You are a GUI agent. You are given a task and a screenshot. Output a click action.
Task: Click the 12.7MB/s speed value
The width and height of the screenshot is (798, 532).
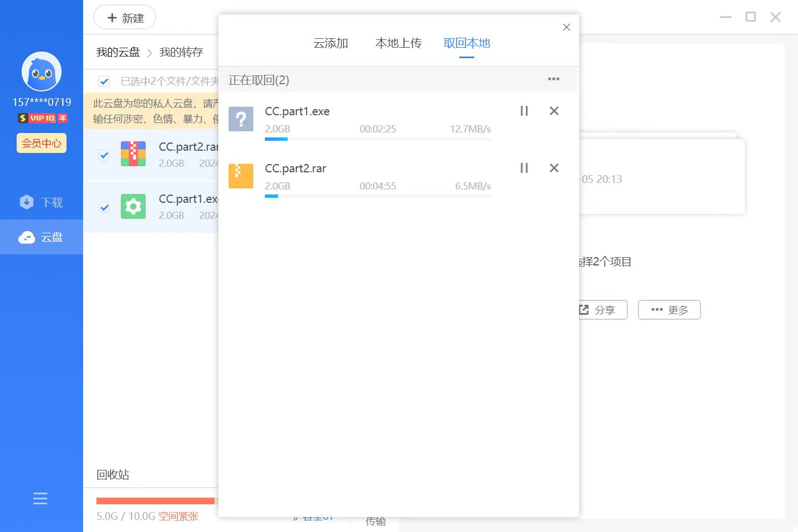[470, 129]
